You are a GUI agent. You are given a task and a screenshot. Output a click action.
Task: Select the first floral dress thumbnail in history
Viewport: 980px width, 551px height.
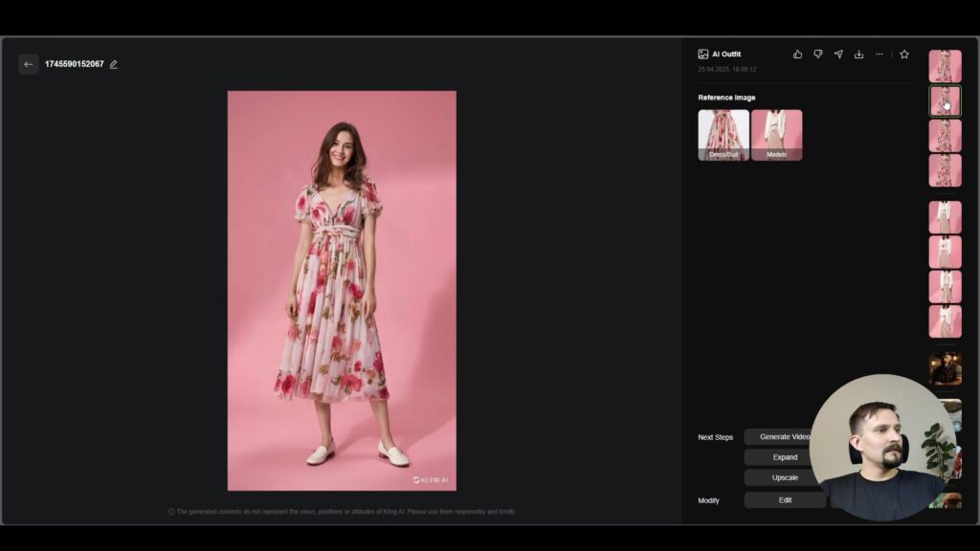click(x=945, y=66)
